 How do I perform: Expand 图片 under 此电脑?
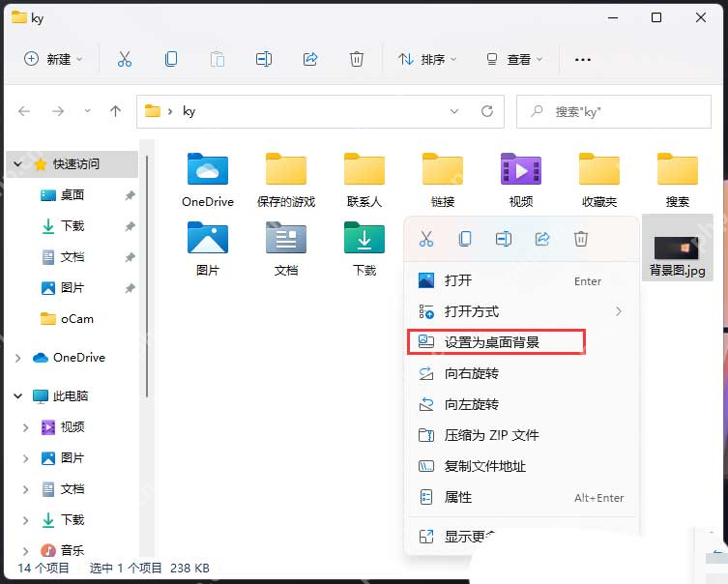(x=25, y=458)
